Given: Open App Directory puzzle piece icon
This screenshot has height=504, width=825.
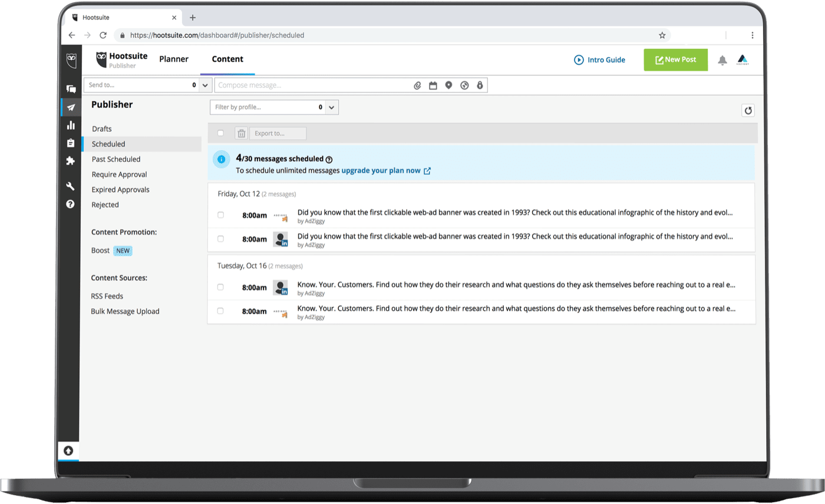Looking at the screenshot, I should coord(71,160).
